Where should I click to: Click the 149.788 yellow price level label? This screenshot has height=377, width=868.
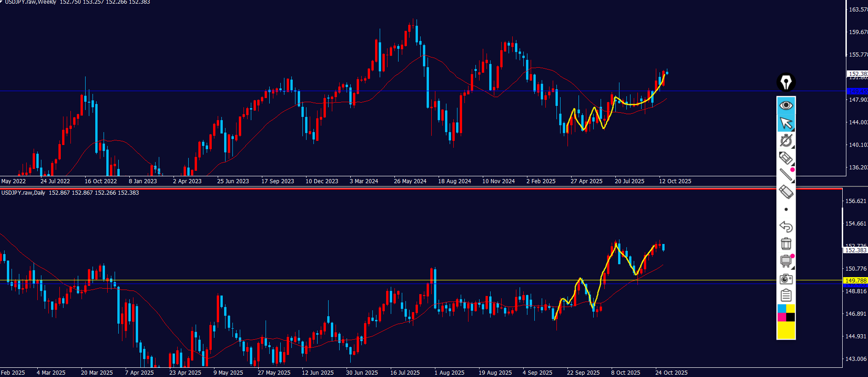[x=856, y=280]
